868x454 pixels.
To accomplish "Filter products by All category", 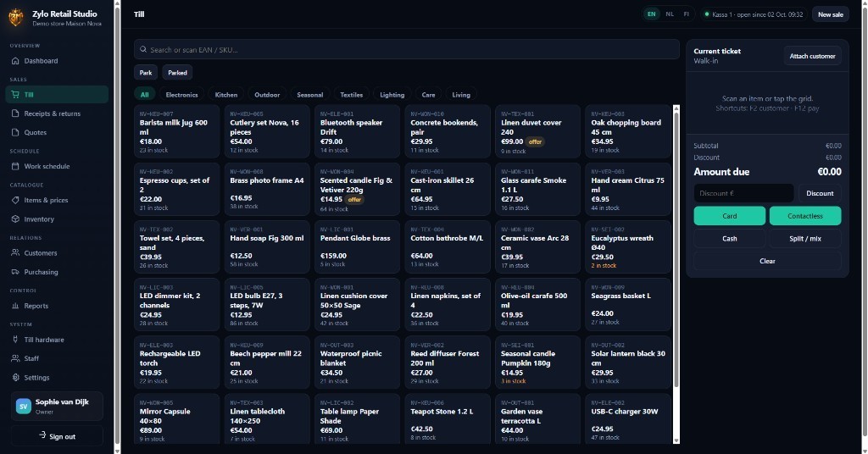I will click(x=144, y=95).
